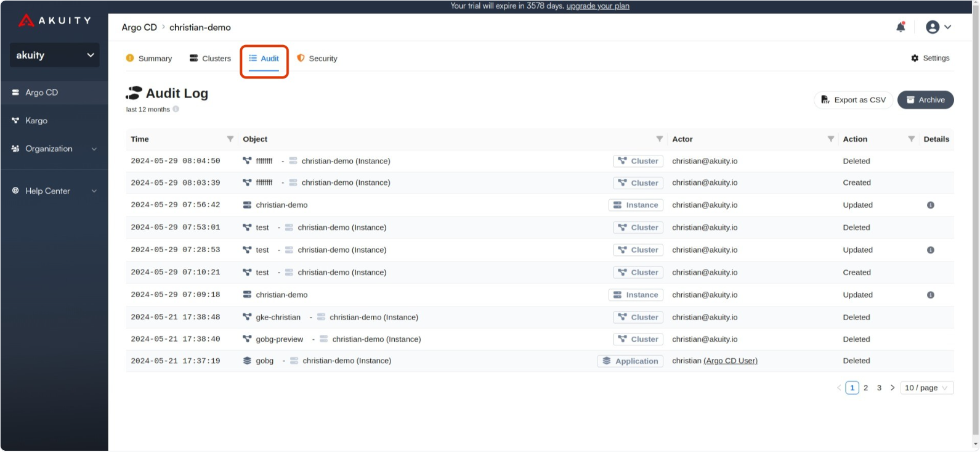980x452 pixels.
Task: Click gobg-preview object name
Action: pyautogui.click(x=280, y=340)
